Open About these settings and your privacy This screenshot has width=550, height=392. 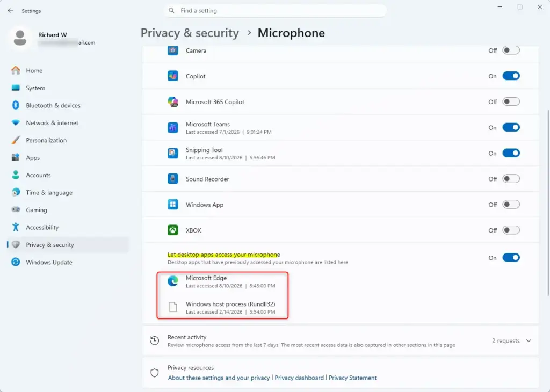pos(219,378)
